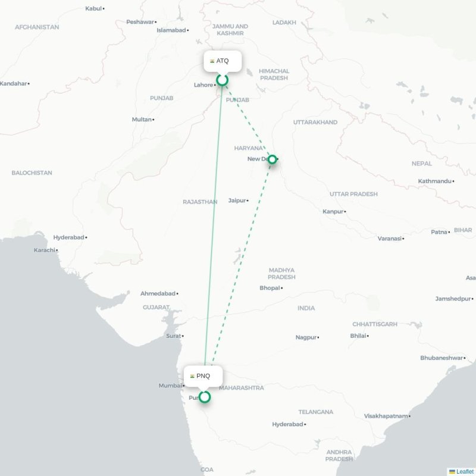Click the Karachi city label
This screenshot has height=476, width=476.
tap(45, 250)
